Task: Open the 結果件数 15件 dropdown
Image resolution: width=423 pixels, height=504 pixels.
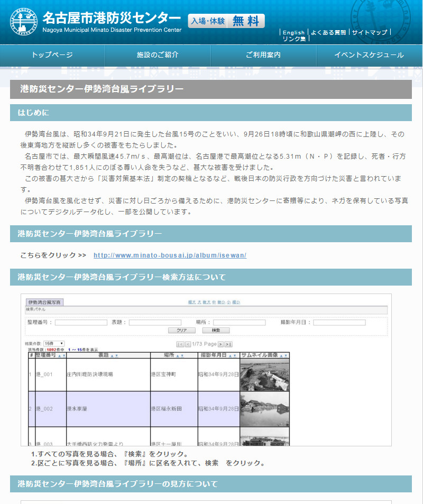Action: click(54, 344)
